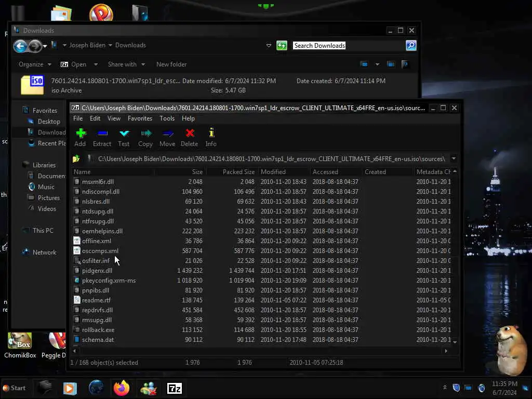Viewport: 532px width, 399px height.
Task: Open recent pages dropdown beside forward arrow
Action: 45,46
